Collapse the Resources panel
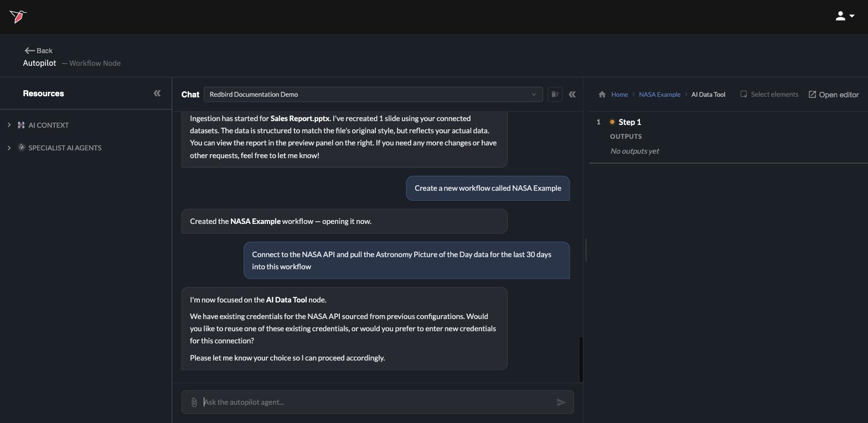The width and height of the screenshot is (868, 423). [157, 93]
